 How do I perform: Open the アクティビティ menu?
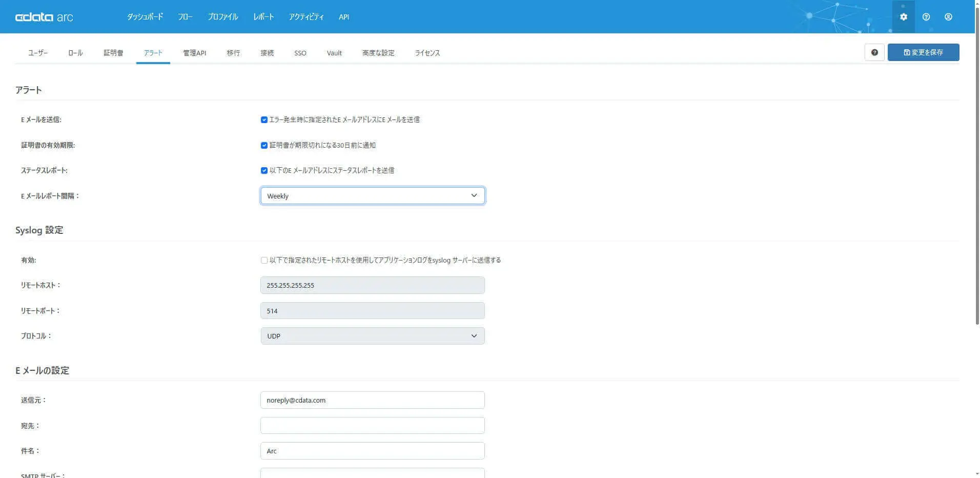(306, 17)
